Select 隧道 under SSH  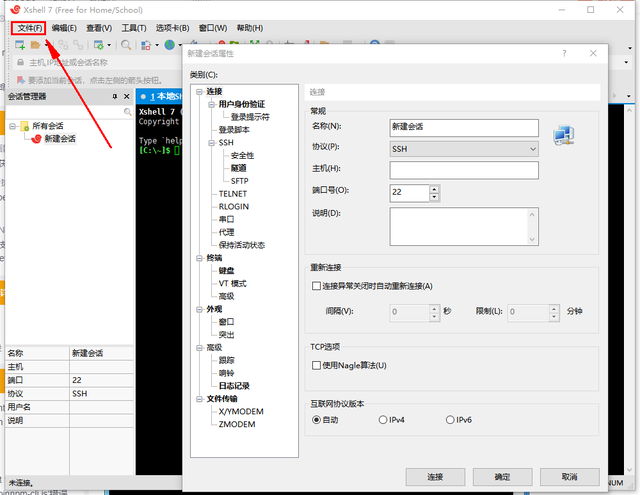pos(238,168)
